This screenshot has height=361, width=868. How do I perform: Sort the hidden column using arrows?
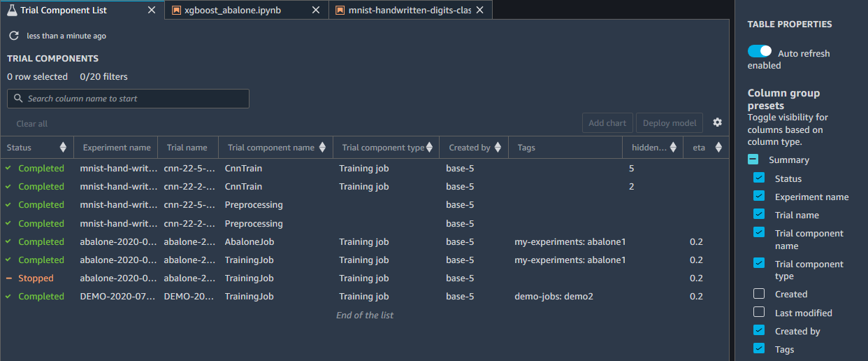point(673,148)
